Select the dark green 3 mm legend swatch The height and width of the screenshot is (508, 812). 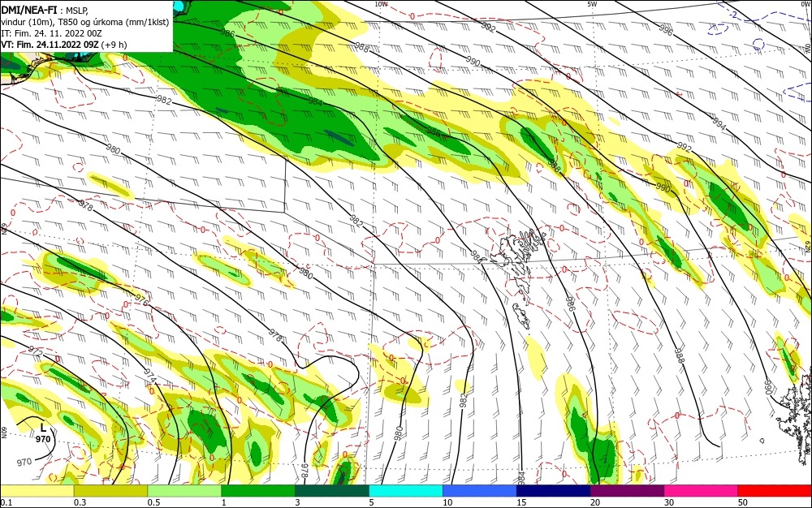tap(332, 491)
